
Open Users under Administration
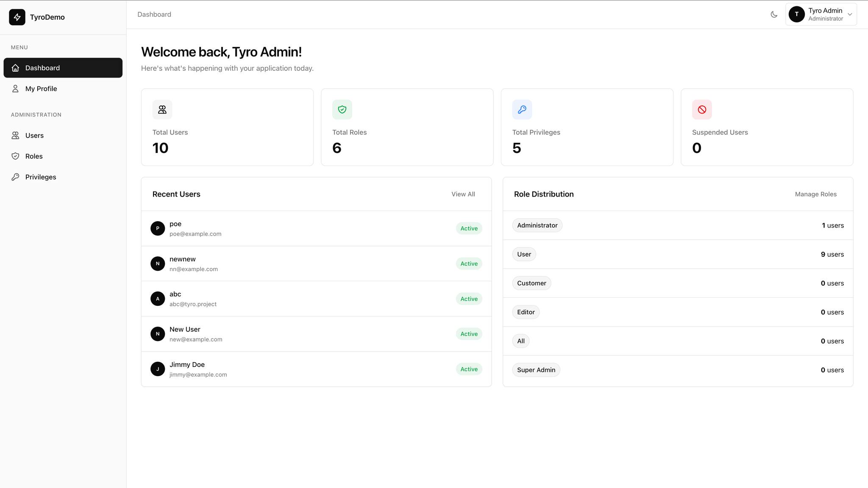coord(63,136)
